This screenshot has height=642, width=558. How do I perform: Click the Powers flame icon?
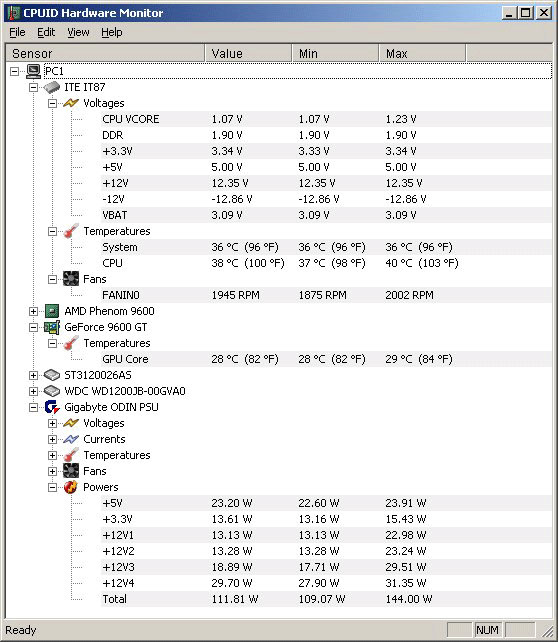tap(71, 487)
